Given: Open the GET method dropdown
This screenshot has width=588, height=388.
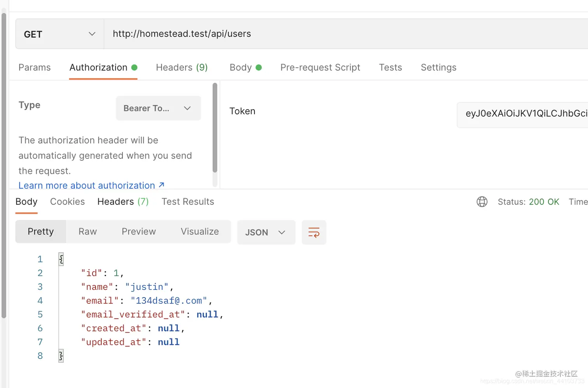Looking at the screenshot, I should click(59, 34).
